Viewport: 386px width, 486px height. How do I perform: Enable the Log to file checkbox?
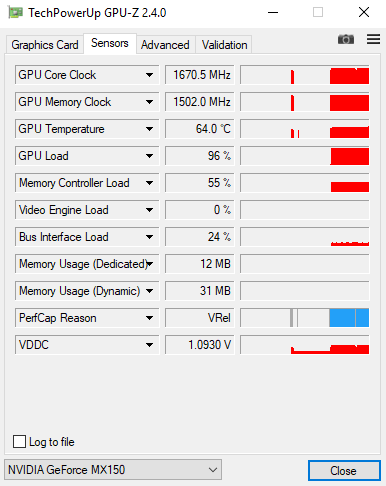(19, 442)
